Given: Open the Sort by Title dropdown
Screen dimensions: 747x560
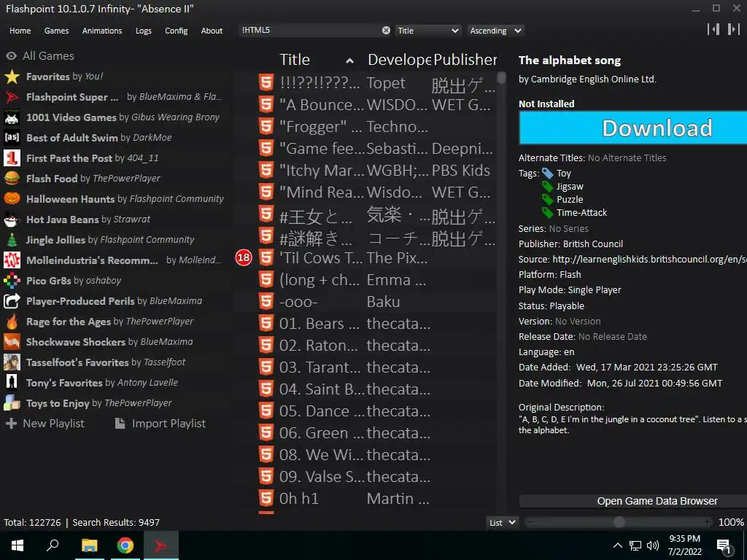Looking at the screenshot, I should 427,31.
